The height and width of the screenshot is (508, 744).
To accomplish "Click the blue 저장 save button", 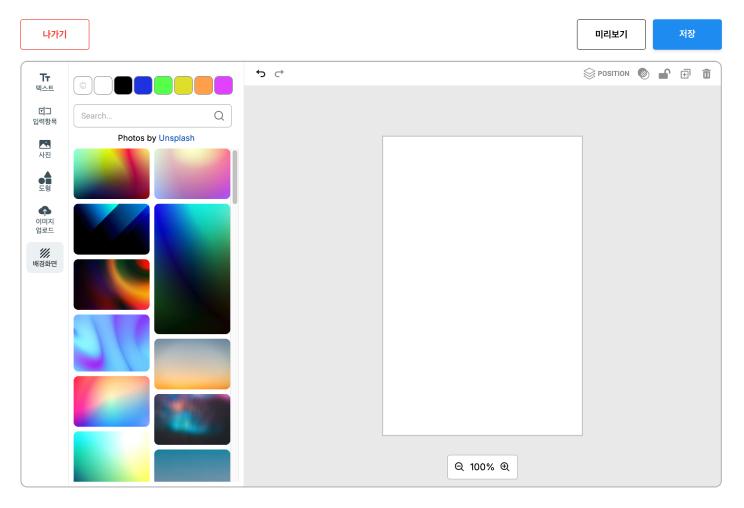I will pyautogui.click(x=687, y=34).
